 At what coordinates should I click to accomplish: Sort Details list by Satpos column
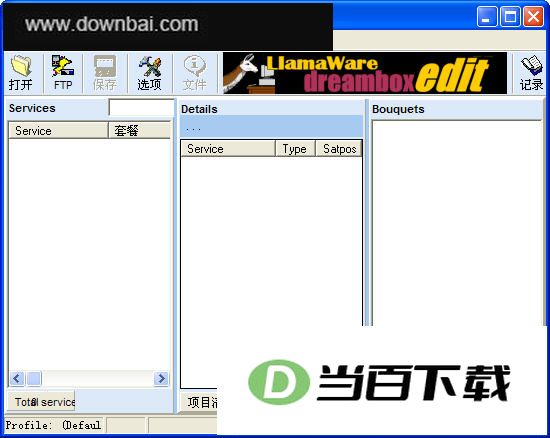pos(338,149)
